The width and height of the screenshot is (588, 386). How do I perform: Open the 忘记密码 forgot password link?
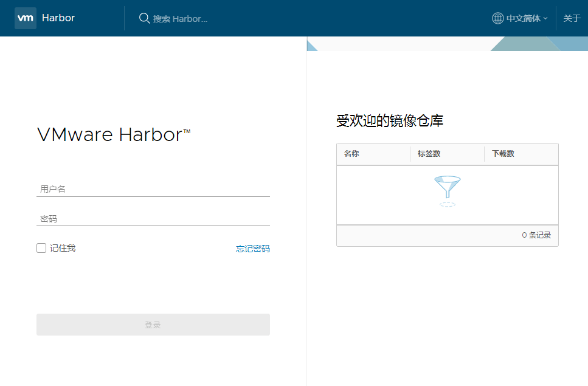(x=253, y=249)
